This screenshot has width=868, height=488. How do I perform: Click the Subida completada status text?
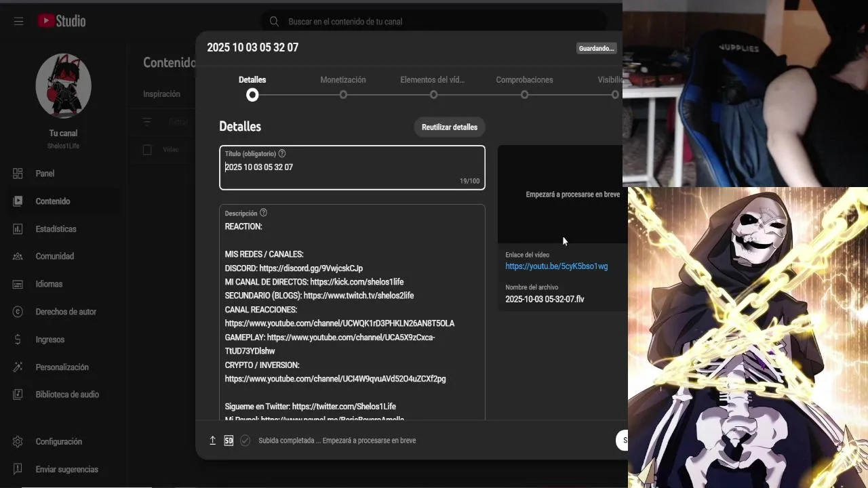click(337, 441)
